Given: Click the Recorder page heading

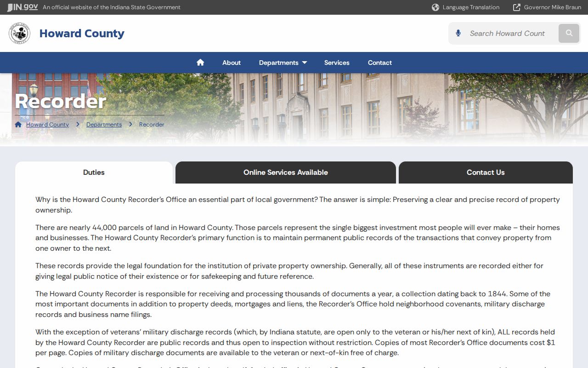Looking at the screenshot, I should pos(61,101).
